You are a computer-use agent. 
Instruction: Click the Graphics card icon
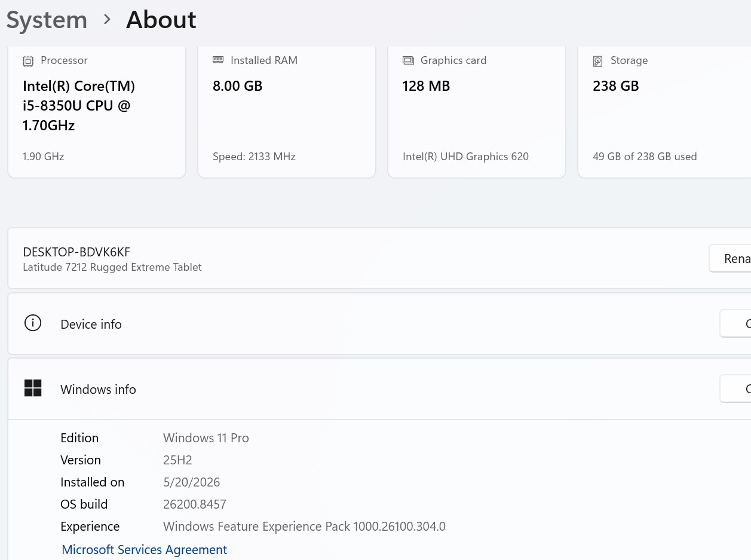[x=408, y=60]
